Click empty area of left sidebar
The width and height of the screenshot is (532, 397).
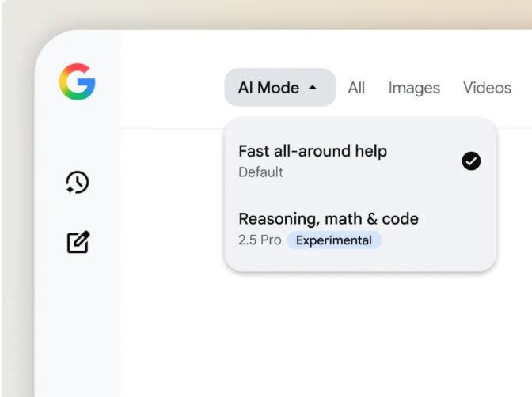tap(78, 322)
